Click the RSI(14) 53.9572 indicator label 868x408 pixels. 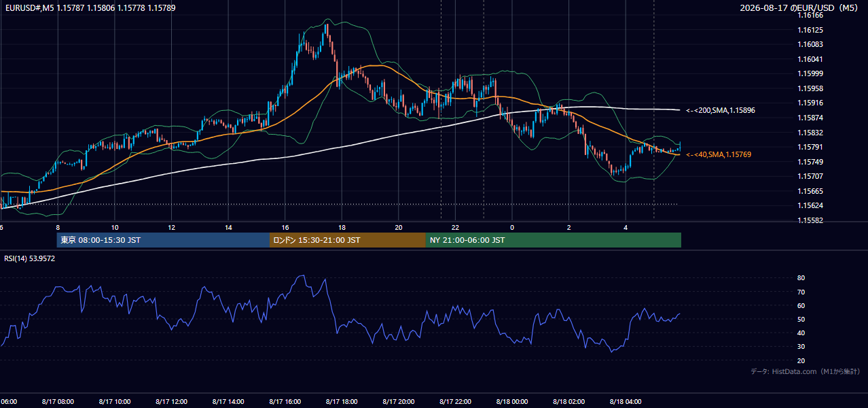[30, 258]
